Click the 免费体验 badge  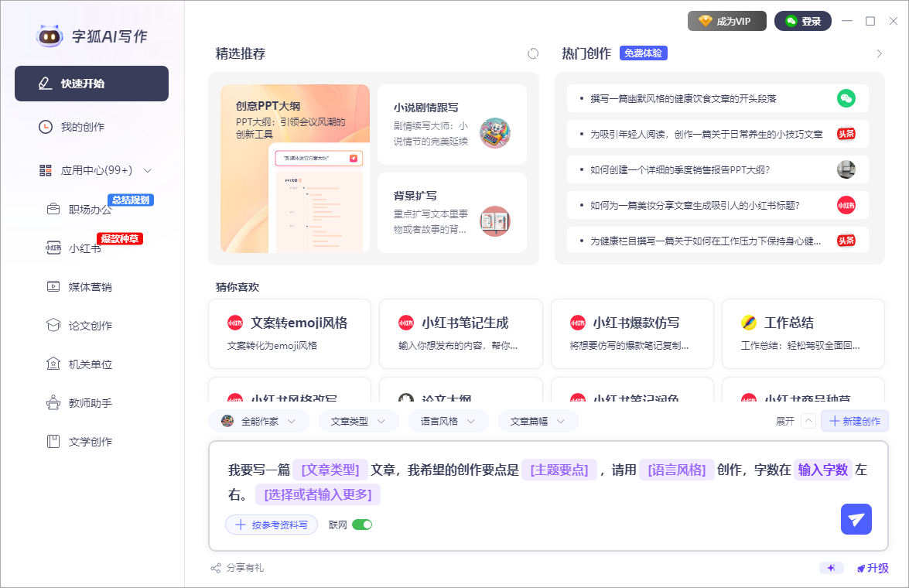[x=644, y=53]
